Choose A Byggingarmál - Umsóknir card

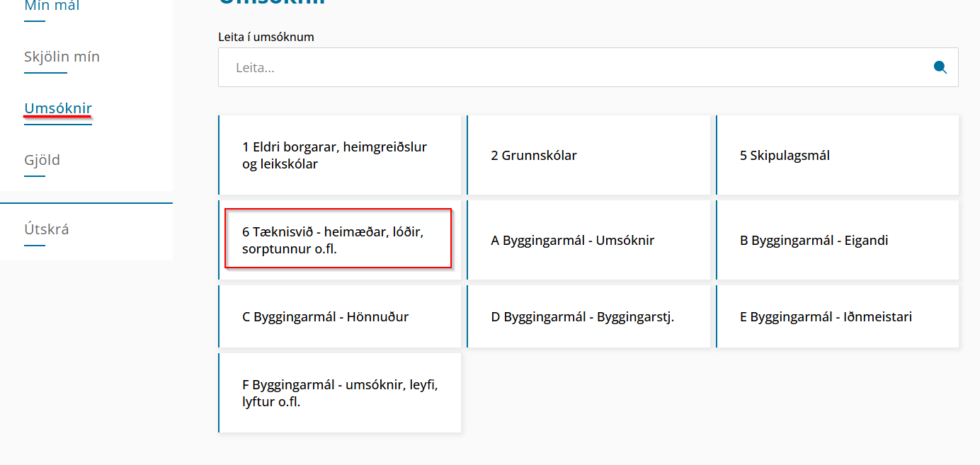[588, 241]
